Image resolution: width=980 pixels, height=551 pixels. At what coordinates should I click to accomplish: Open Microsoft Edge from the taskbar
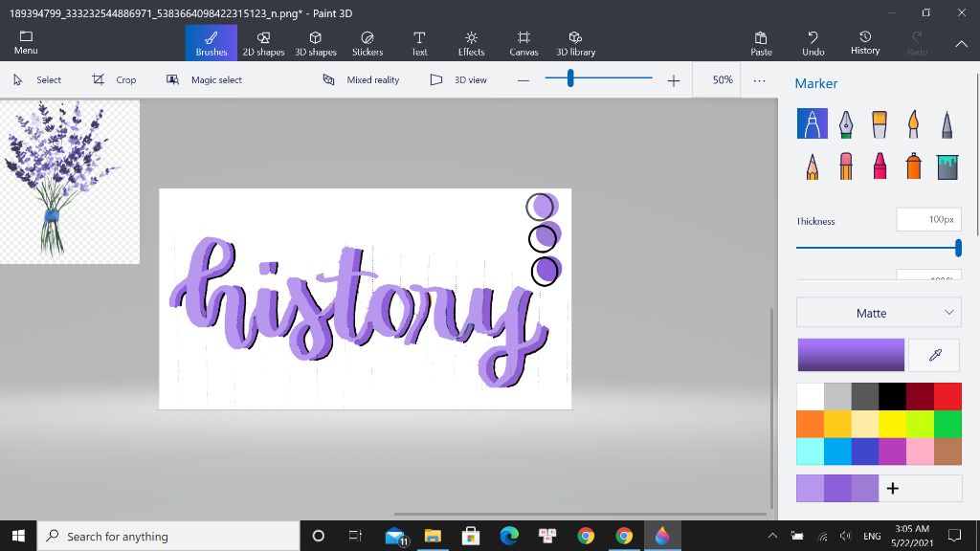[509, 536]
